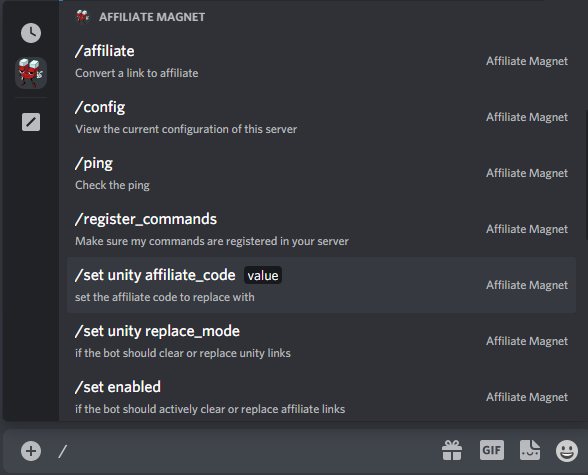This screenshot has width=588, height=475.
Task: Open the gift Nitro icon
Action: pos(452,450)
